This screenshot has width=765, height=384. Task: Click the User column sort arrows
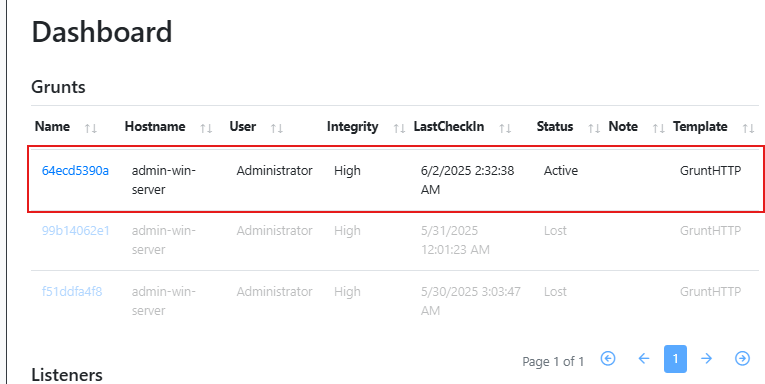coord(277,128)
